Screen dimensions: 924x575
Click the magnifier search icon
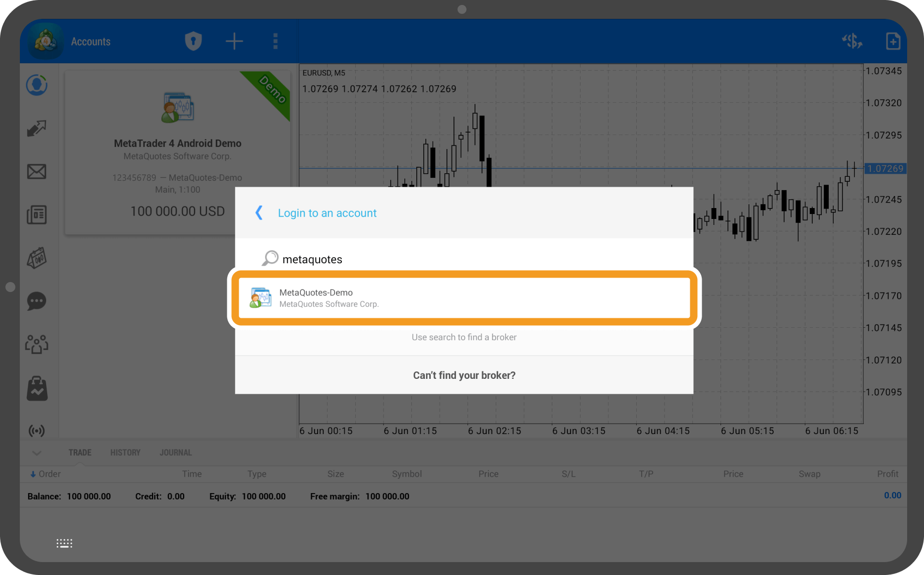[270, 258]
